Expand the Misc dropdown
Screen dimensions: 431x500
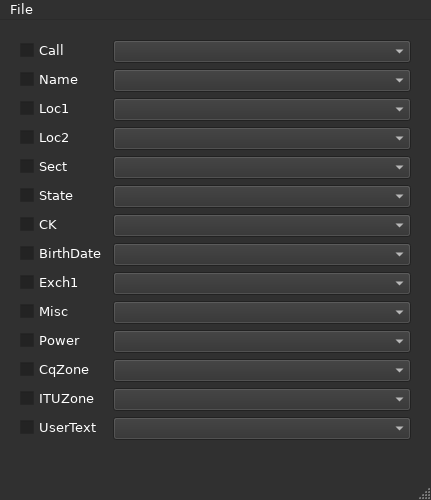[x=262, y=312]
